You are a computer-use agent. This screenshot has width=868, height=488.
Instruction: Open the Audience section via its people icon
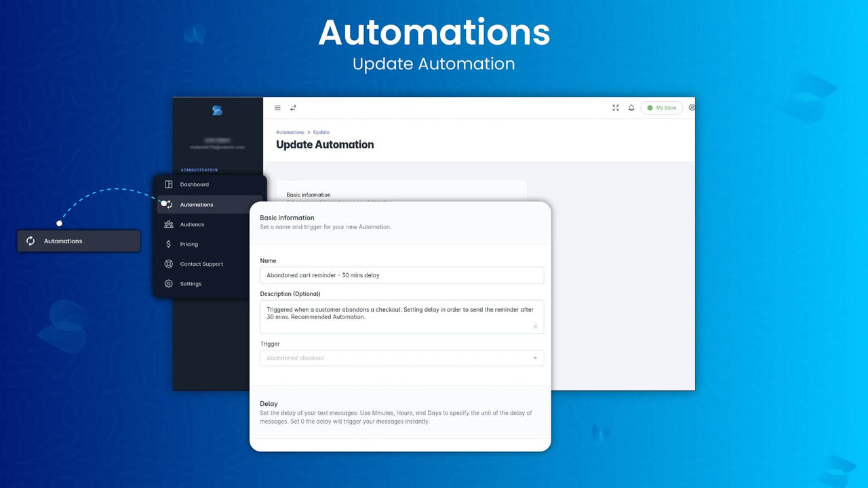(x=168, y=224)
